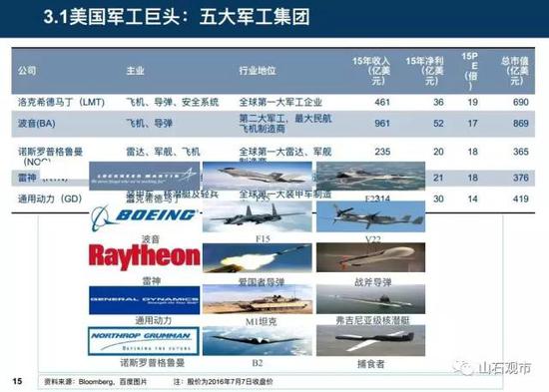This screenshot has height=392, width=549.
Task: Click the '通用动力（GD）' cell
Action: (50, 198)
